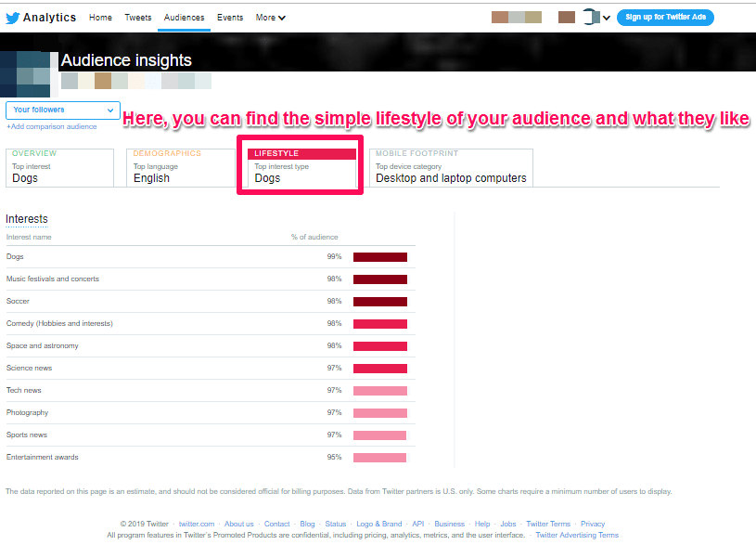756x545 pixels.
Task: Open the Mobile Footprint tab
Action: pyautogui.click(x=451, y=167)
